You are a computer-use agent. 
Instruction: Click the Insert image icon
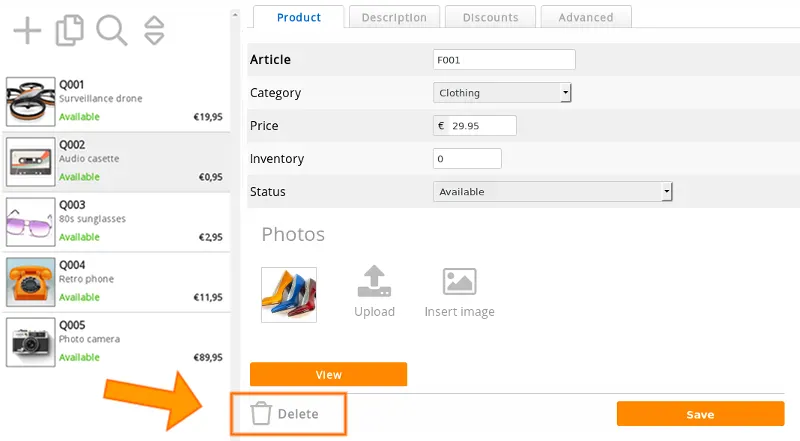pos(459,282)
